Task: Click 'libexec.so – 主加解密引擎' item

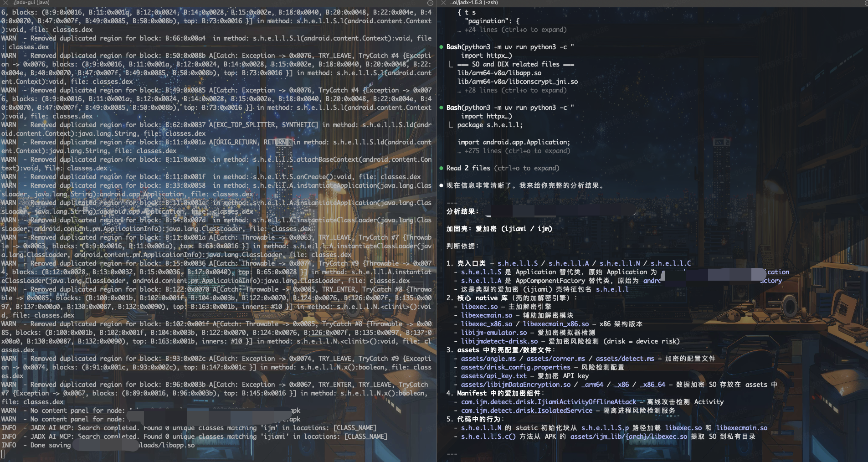Action: (506, 307)
